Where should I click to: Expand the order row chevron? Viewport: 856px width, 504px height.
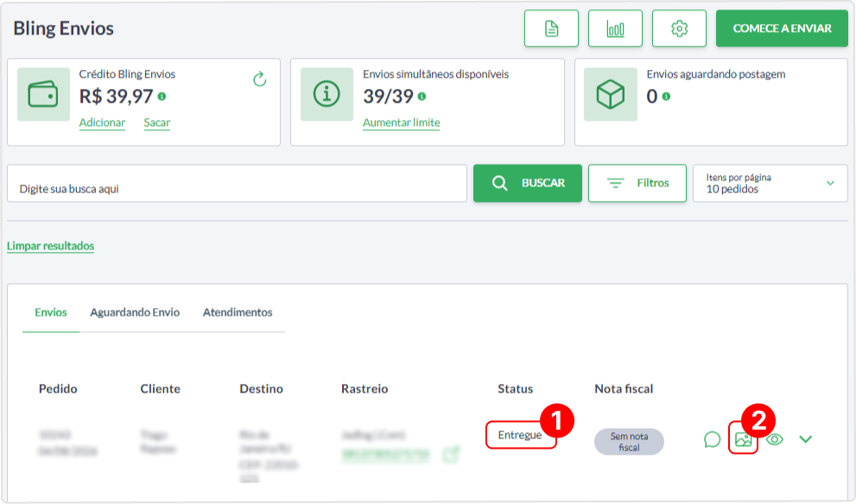pyautogui.click(x=806, y=439)
